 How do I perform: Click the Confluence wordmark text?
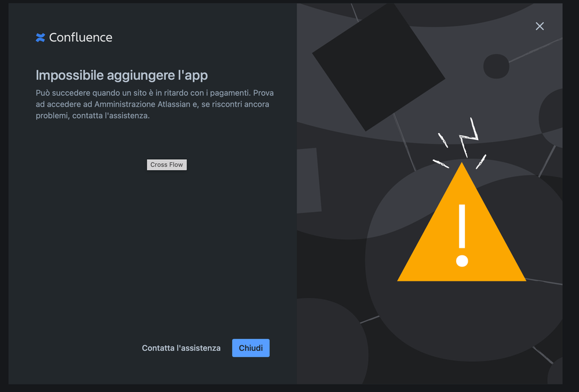click(x=81, y=37)
